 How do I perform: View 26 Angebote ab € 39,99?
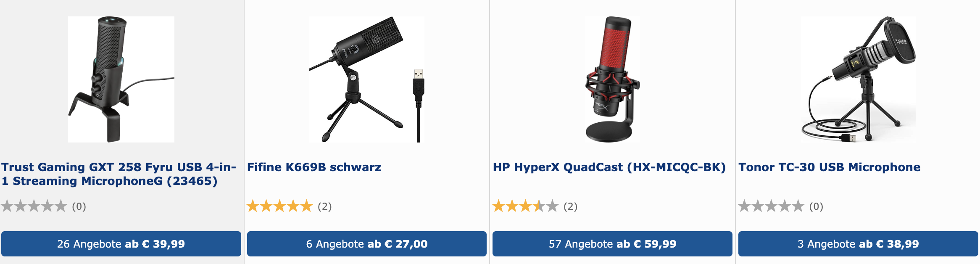[x=121, y=244]
